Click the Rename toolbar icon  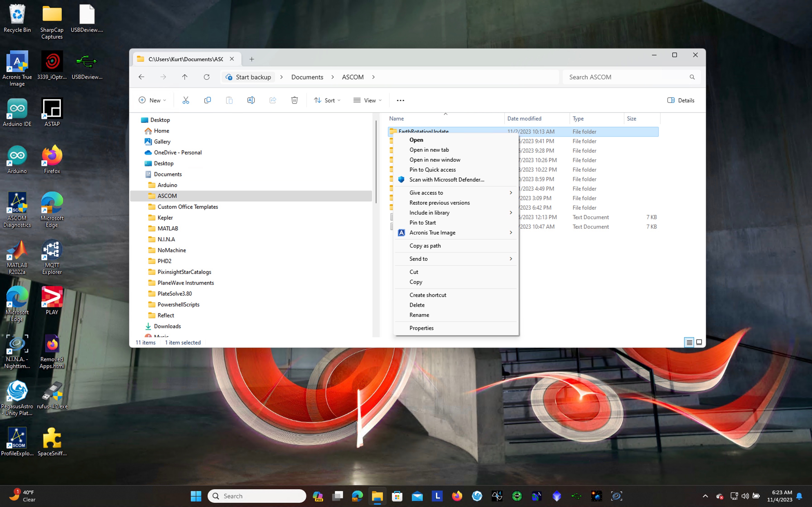tap(251, 100)
